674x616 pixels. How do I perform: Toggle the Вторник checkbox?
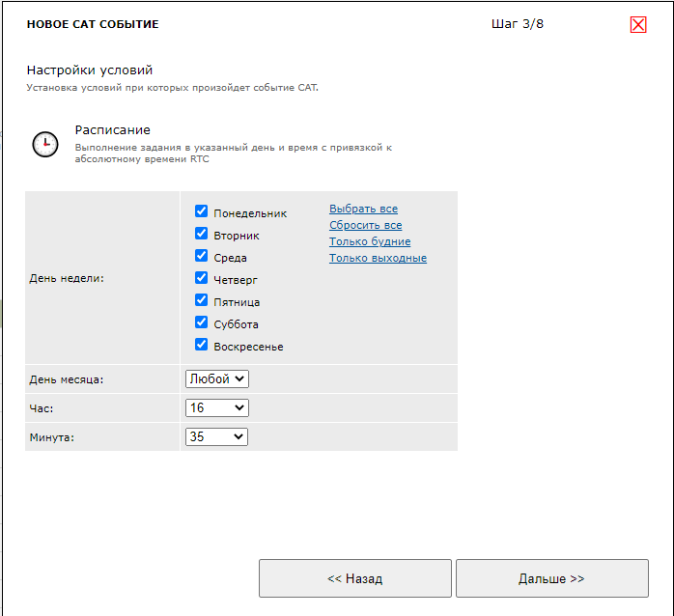(x=202, y=234)
